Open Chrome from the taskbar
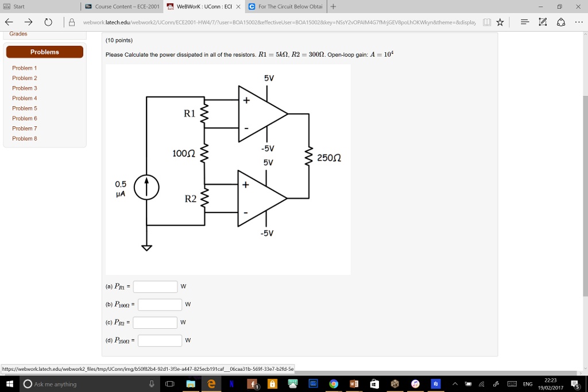588x392 pixels. click(334, 384)
